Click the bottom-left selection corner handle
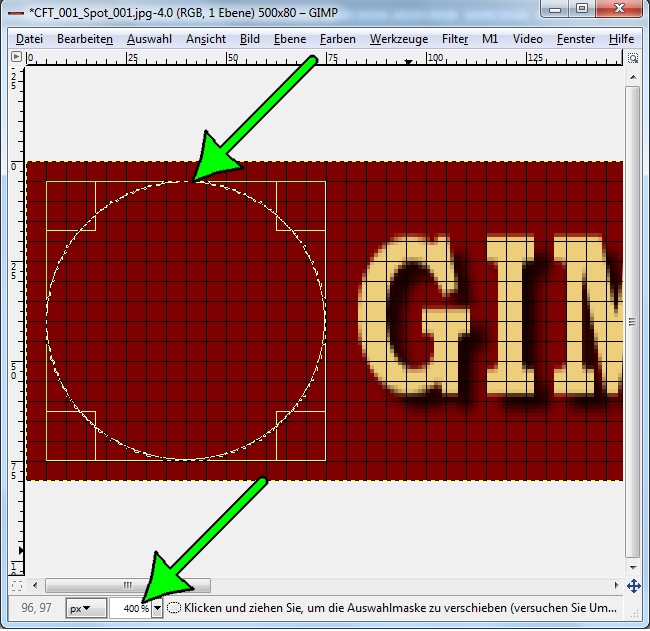The height and width of the screenshot is (631, 650). click(x=71, y=436)
